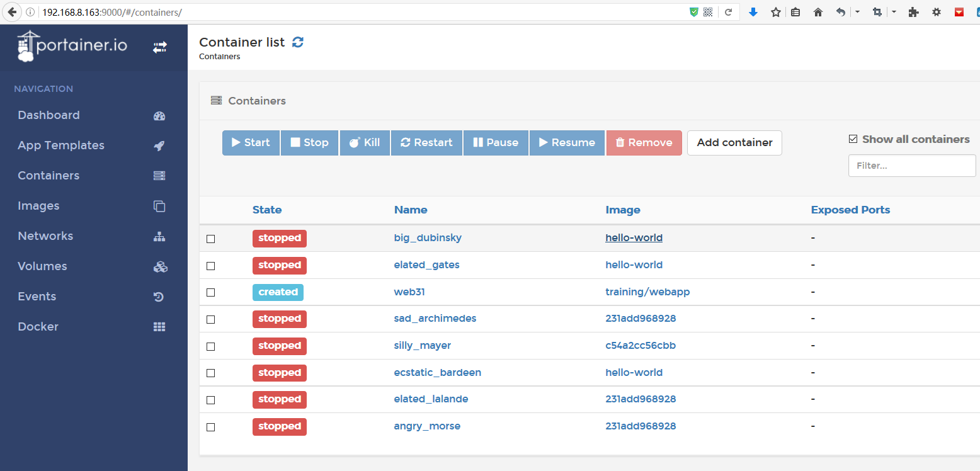Click the portainer.io logo
980x471 pixels.
coord(72,46)
